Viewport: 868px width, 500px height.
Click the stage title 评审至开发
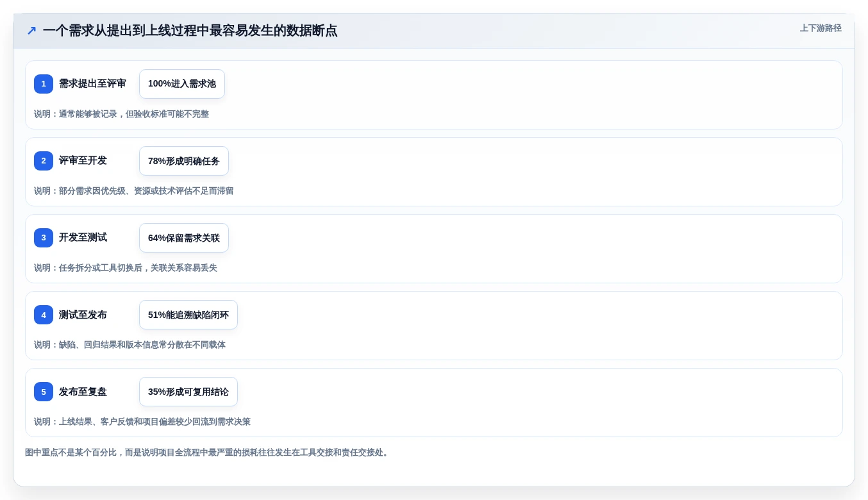tap(83, 160)
